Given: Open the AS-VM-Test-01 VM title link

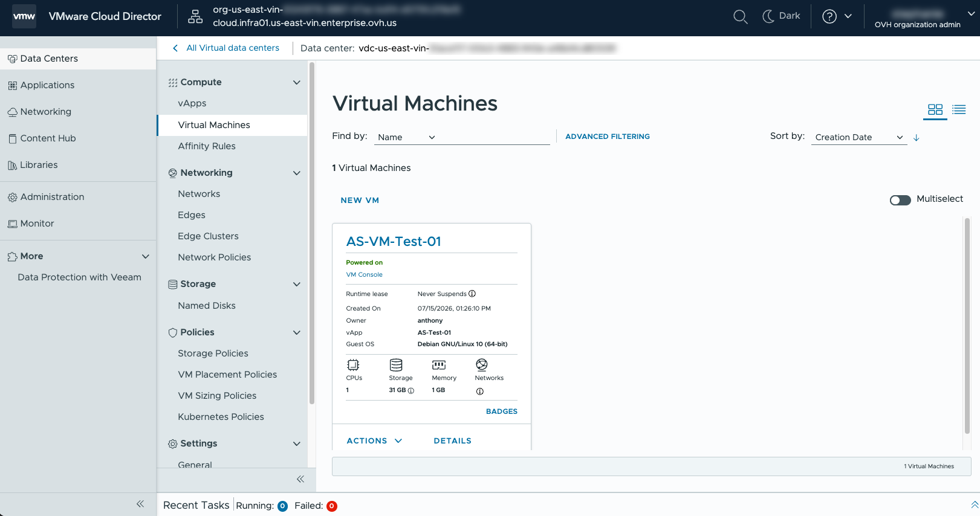Looking at the screenshot, I should pos(394,242).
